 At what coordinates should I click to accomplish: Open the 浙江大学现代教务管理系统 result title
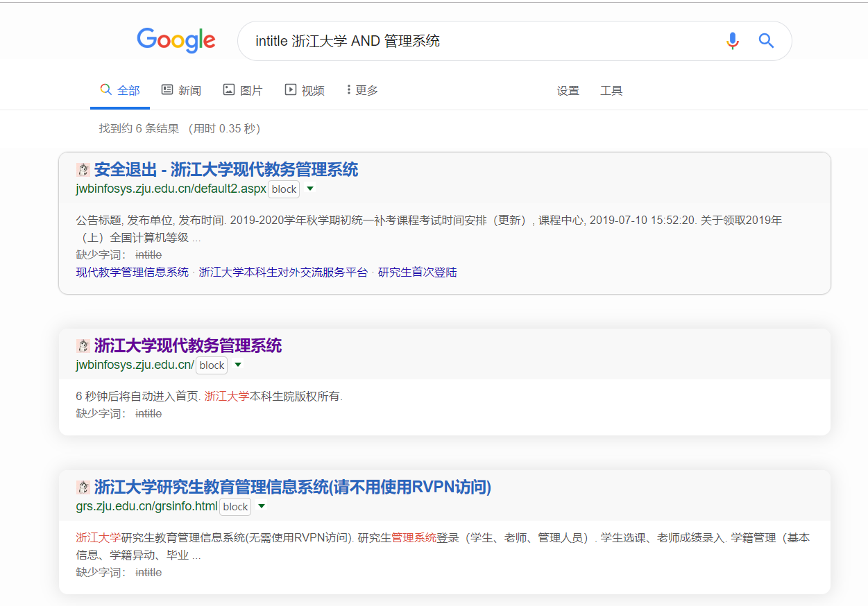coord(188,346)
